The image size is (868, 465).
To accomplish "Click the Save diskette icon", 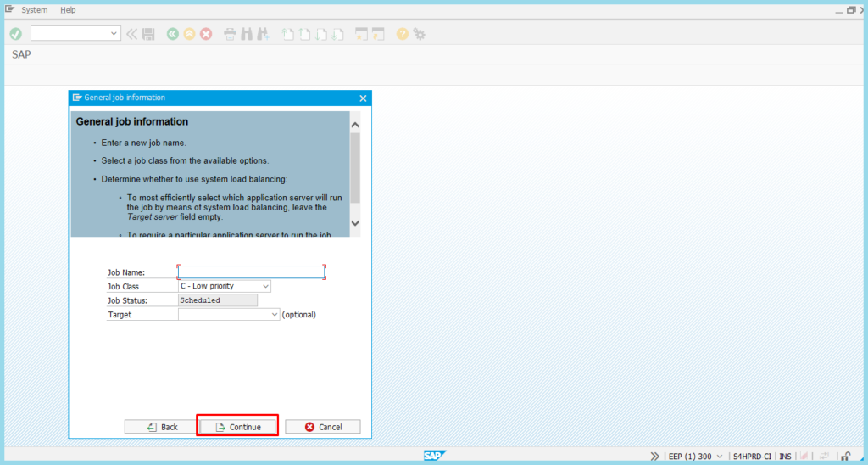I will (148, 34).
